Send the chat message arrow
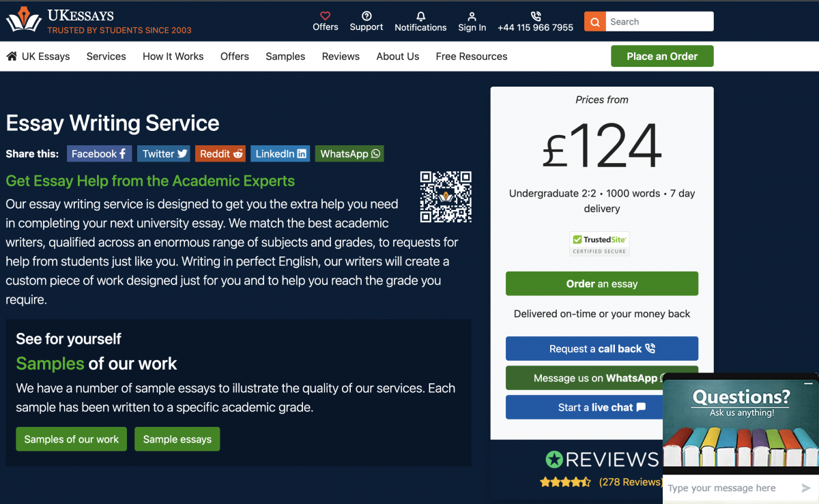This screenshot has width=819, height=504. [805, 488]
